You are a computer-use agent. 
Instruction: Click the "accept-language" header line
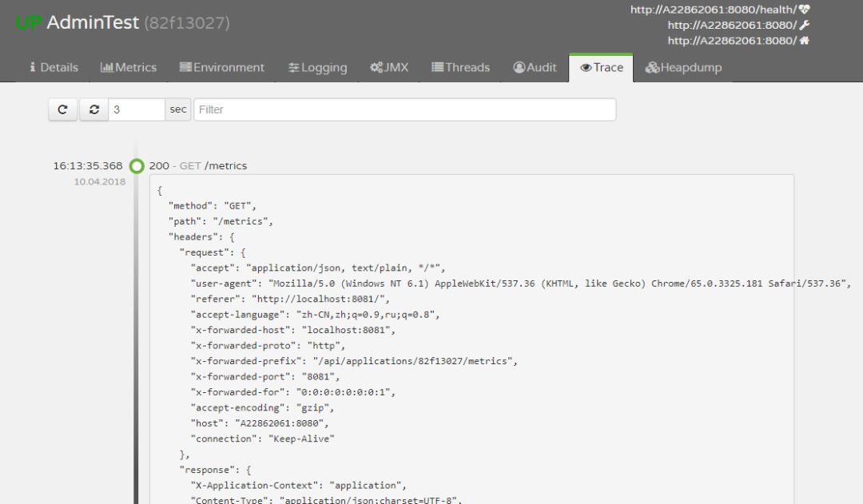click(315, 314)
